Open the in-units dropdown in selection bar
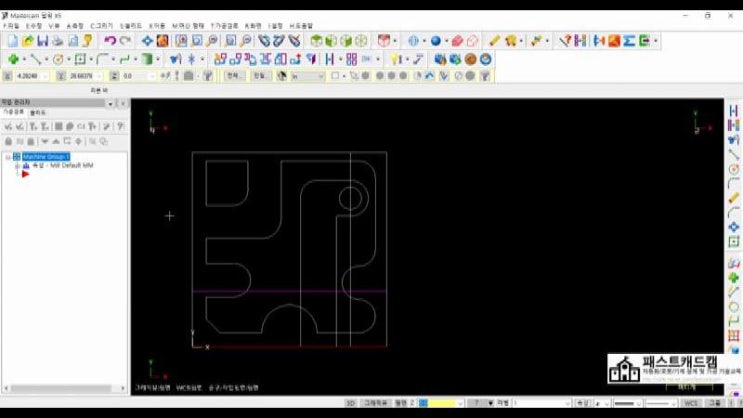 [x=306, y=76]
